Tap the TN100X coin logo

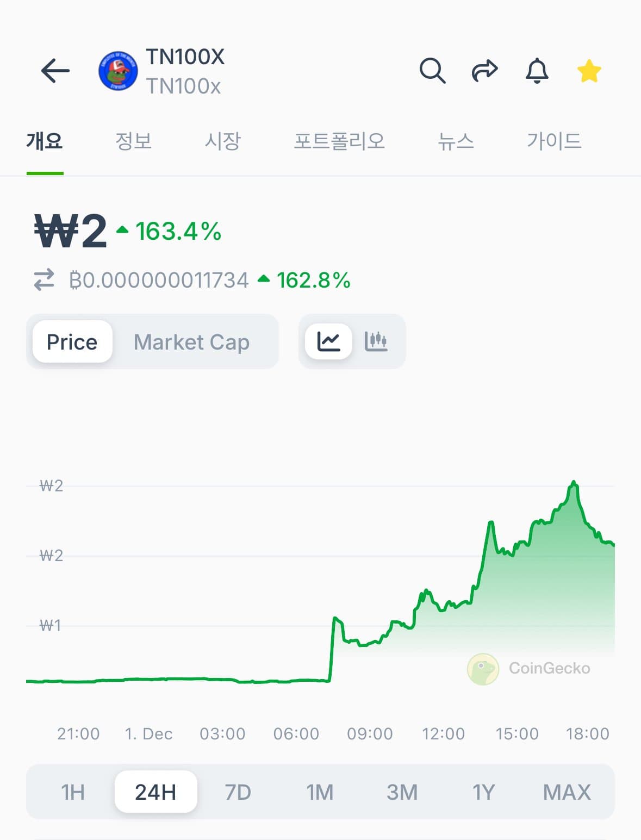(118, 71)
